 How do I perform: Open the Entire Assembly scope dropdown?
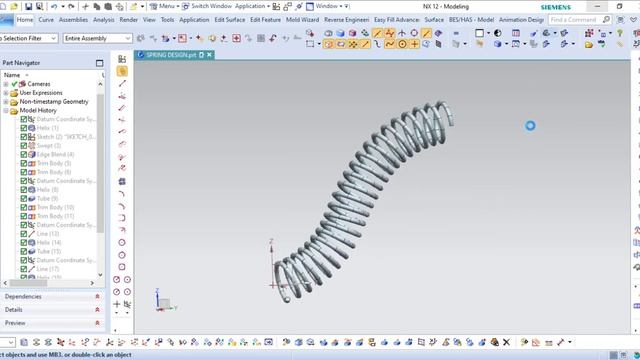pos(98,38)
